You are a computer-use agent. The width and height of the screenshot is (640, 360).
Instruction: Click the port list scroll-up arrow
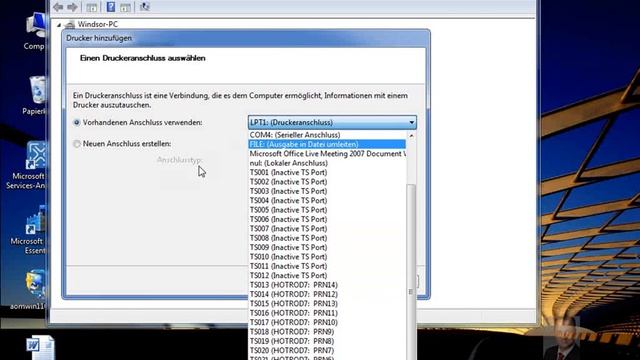click(x=411, y=136)
